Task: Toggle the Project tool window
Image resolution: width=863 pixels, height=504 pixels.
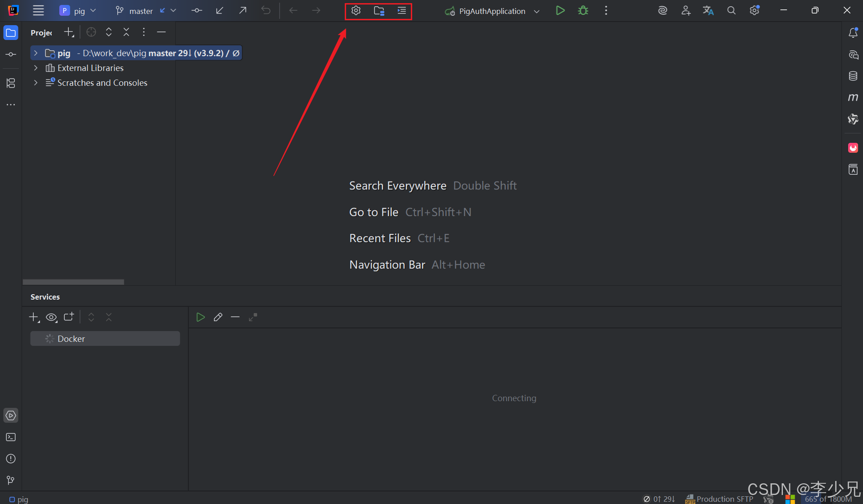Action: [11, 33]
